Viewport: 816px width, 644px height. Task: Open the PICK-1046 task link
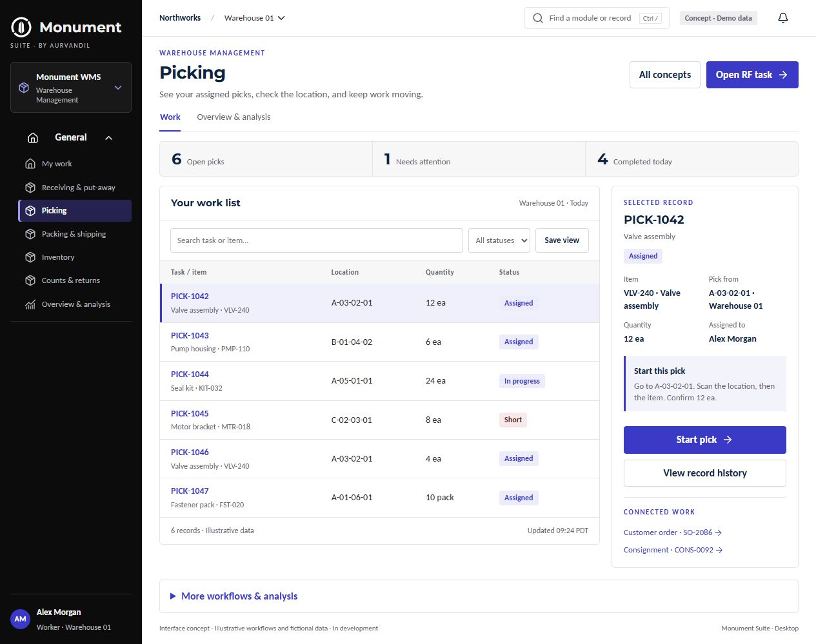190,453
